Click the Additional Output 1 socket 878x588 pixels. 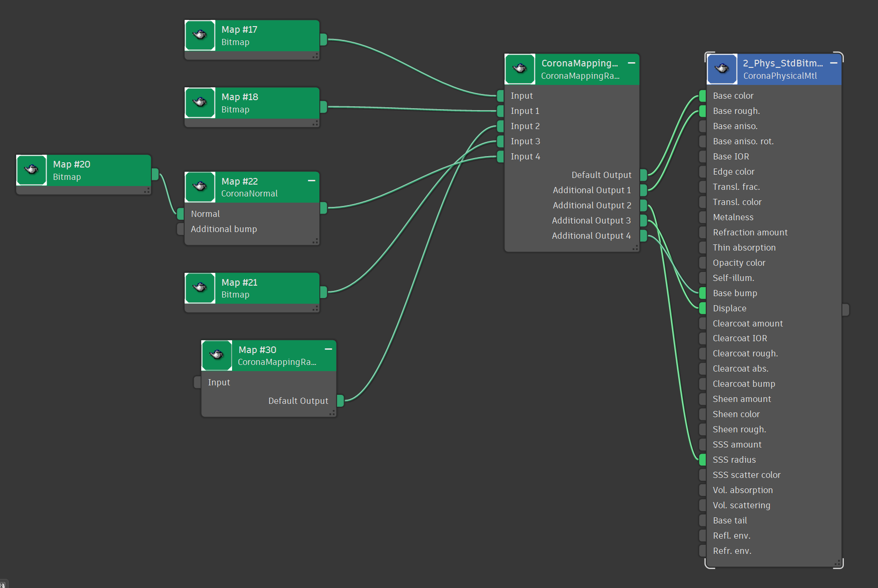[x=644, y=190]
